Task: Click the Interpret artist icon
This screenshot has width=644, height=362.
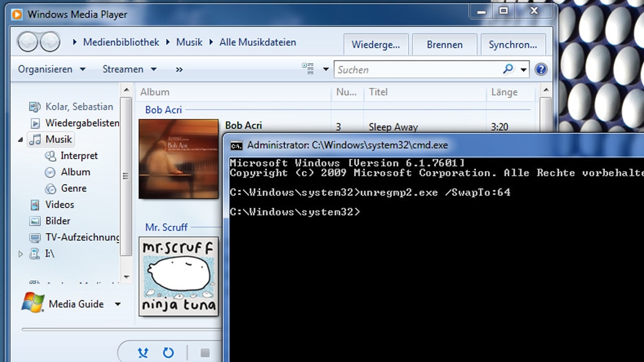Action: click(x=50, y=156)
